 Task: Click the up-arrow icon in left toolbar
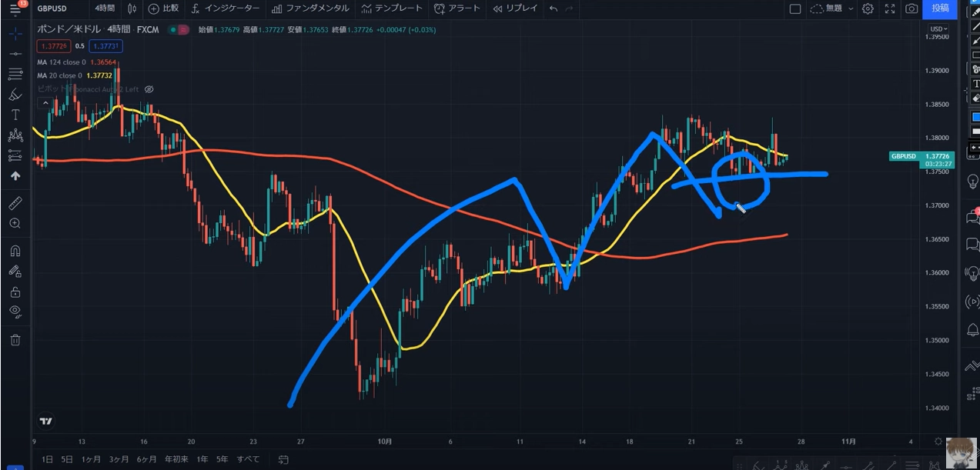15,175
